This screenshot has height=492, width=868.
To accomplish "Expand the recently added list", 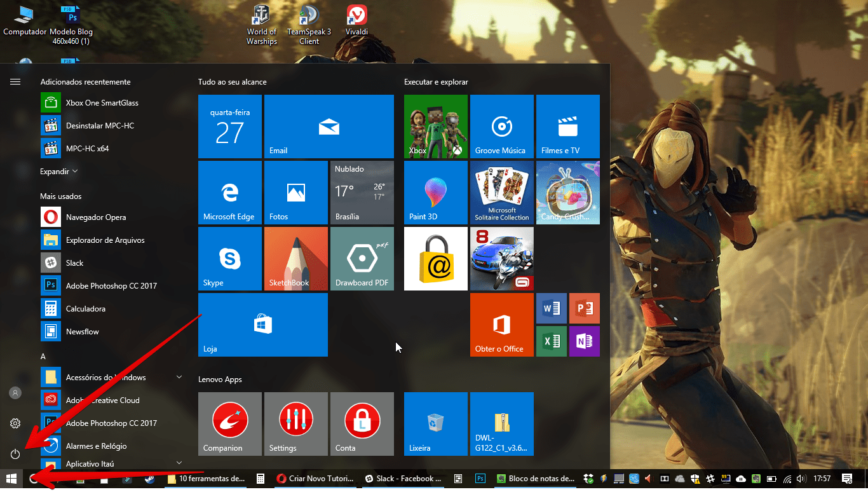I will (x=59, y=172).
